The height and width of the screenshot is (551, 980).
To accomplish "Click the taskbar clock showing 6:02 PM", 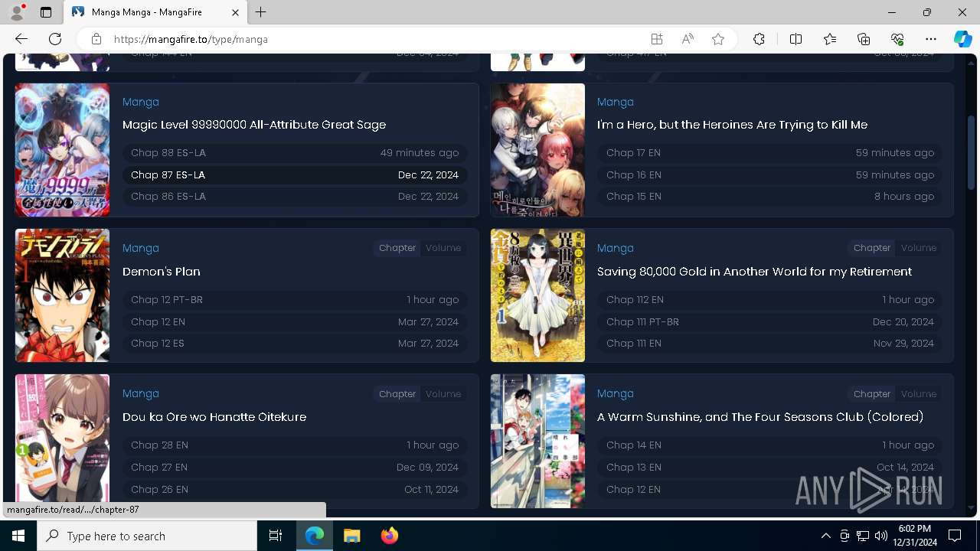I will coord(915,536).
